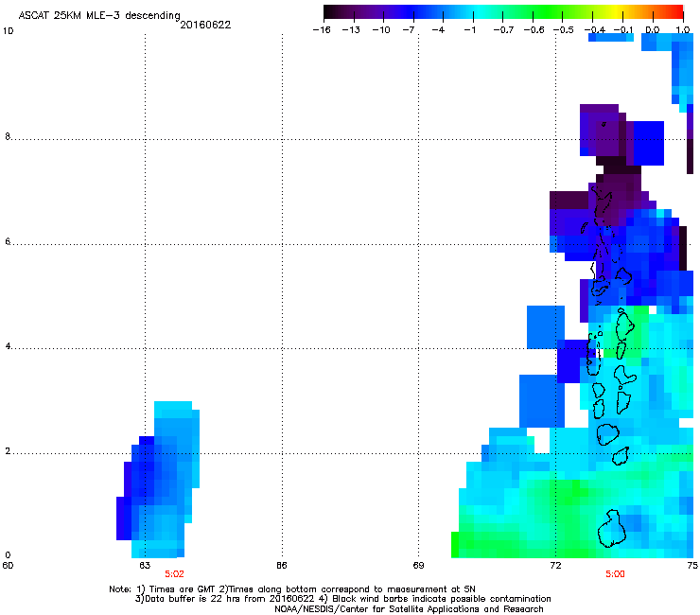Click the longitude axis label '75'
700x615 pixels.
pos(692,566)
